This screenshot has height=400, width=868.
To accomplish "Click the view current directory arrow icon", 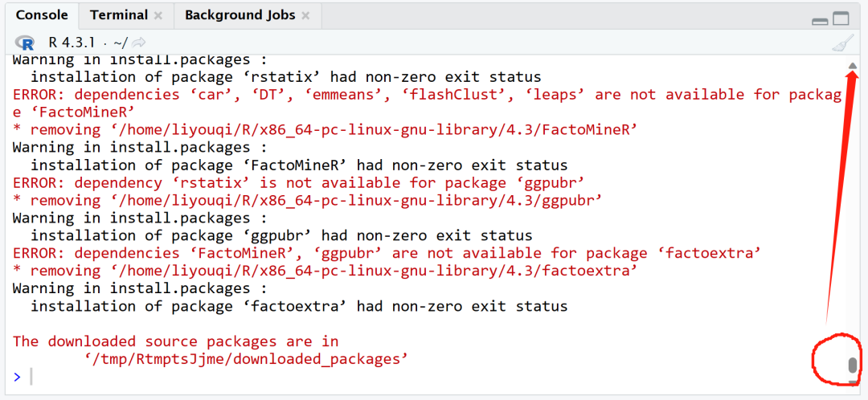I will pos(139,43).
